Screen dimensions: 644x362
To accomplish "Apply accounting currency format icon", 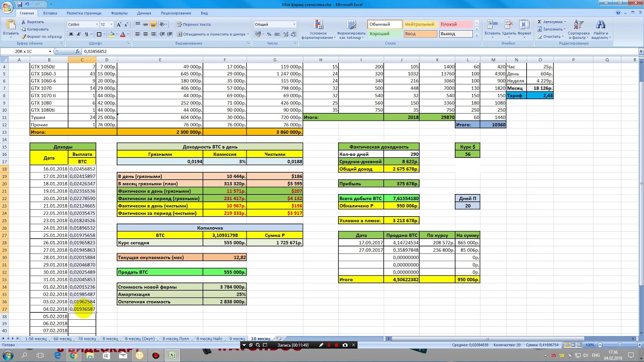I will (x=258, y=34).
